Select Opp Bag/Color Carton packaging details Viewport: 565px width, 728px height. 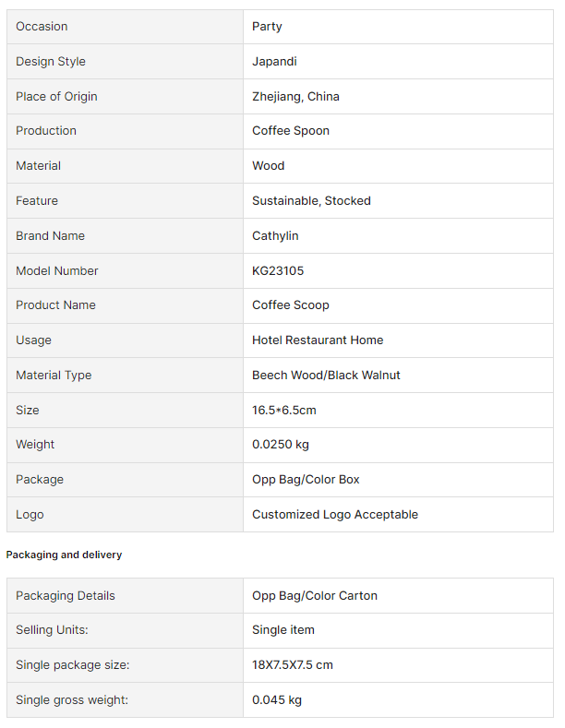tap(315, 596)
